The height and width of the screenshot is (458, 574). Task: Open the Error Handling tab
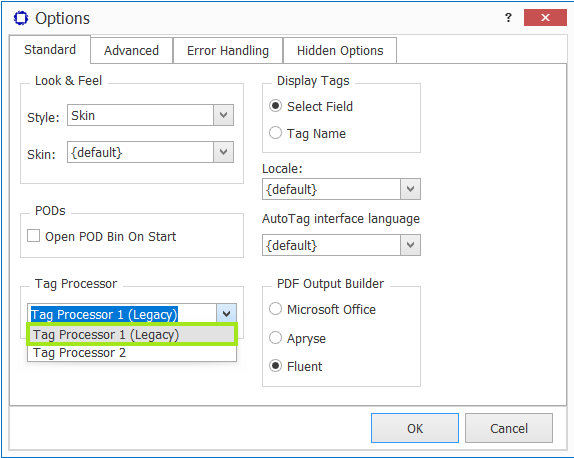tap(228, 51)
